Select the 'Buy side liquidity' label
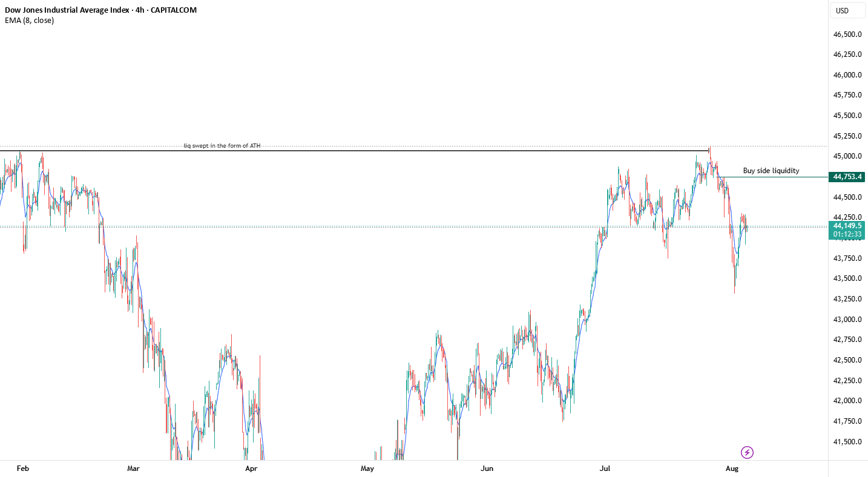Screen dimensions: 868x477 pos(771,171)
